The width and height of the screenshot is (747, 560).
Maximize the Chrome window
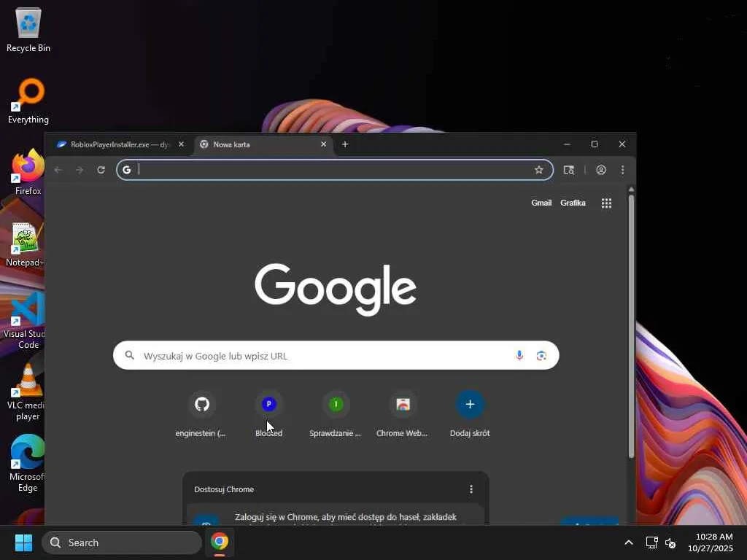595,144
